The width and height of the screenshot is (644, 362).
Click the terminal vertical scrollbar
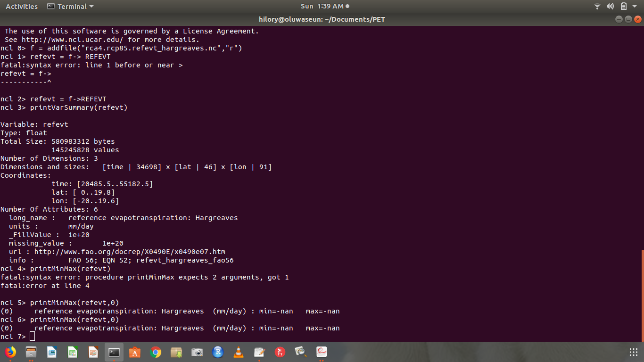pos(642,292)
